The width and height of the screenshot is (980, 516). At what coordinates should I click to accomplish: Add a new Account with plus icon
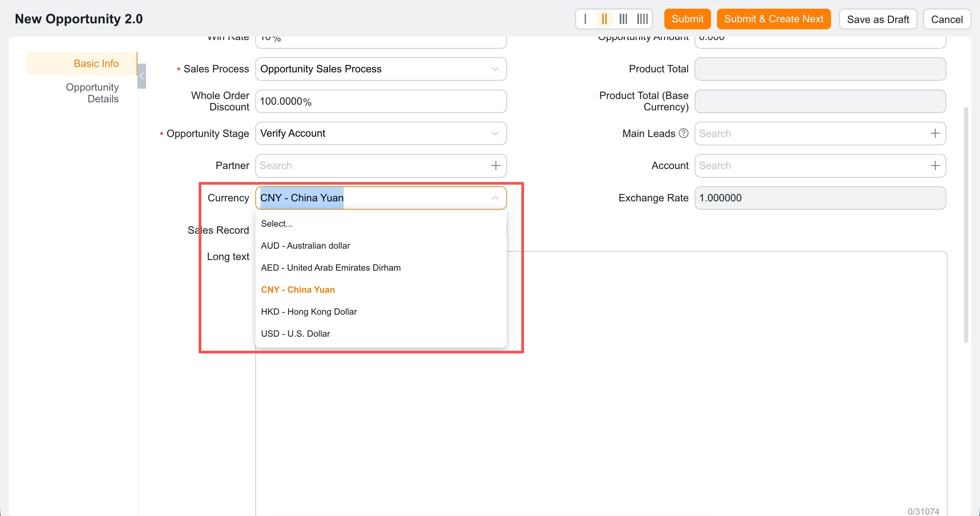click(935, 166)
